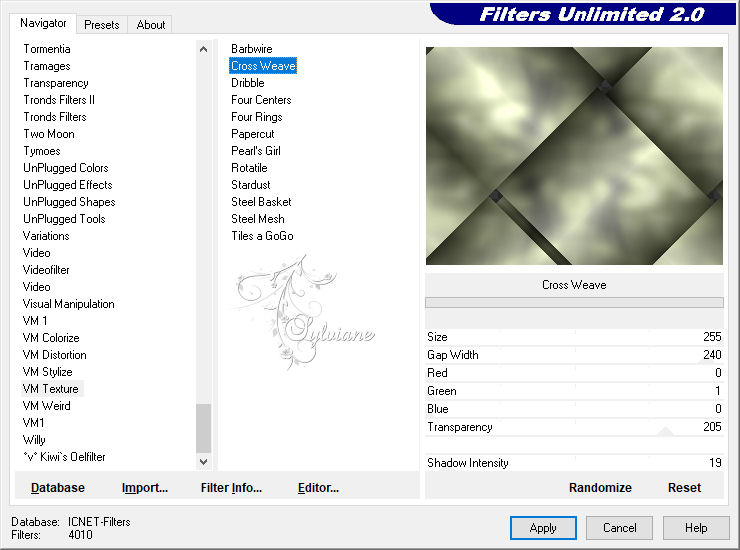740x550 pixels.
Task: Select the Navigator tab
Action: click(x=43, y=23)
